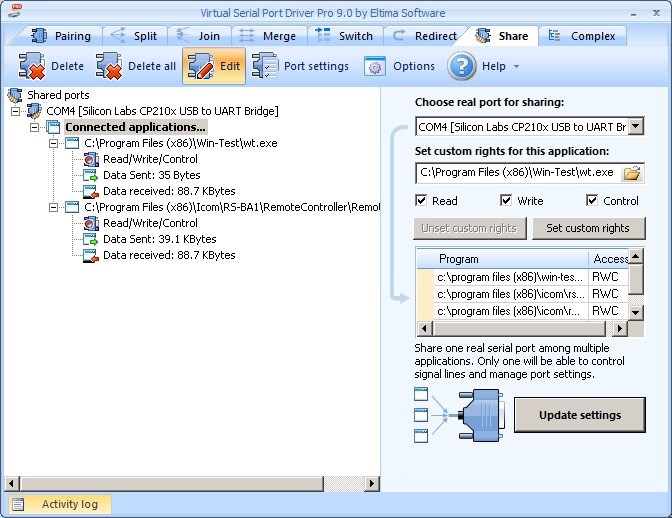Image resolution: width=672 pixels, height=518 pixels.
Task: Open Port settings from the toolbar
Action: click(300, 66)
